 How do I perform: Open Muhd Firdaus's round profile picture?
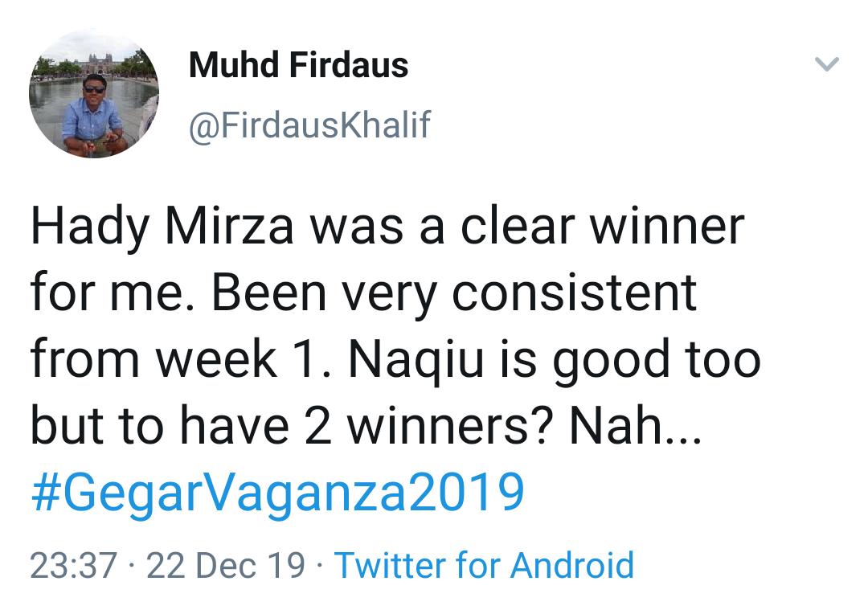click(x=94, y=93)
